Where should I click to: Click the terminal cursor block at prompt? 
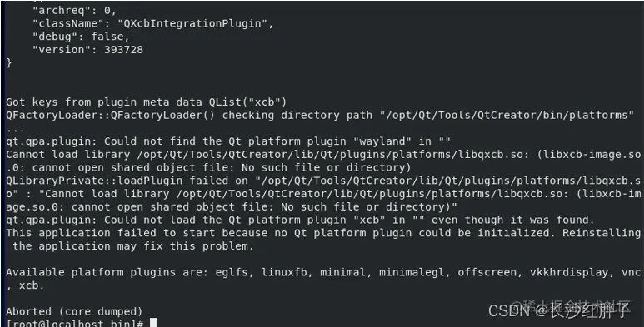(153, 323)
